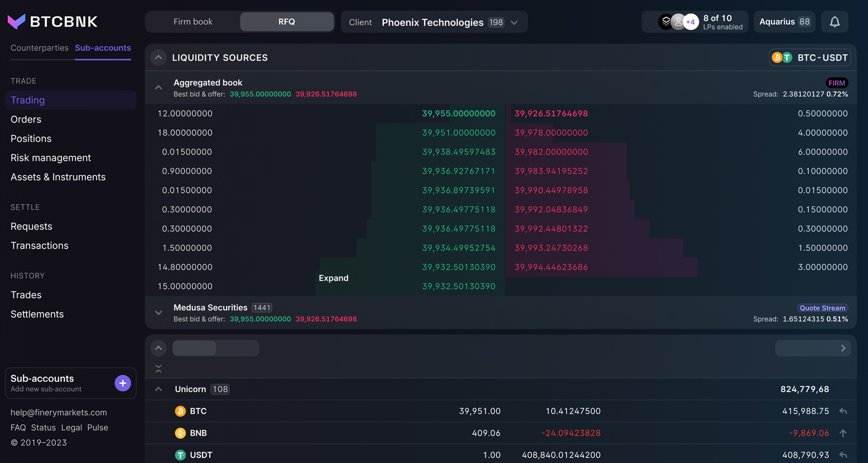Image resolution: width=868 pixels, height=463 pixels.
Task: Collapse the Unicorn sub-account group
Action: pos(159,389)
